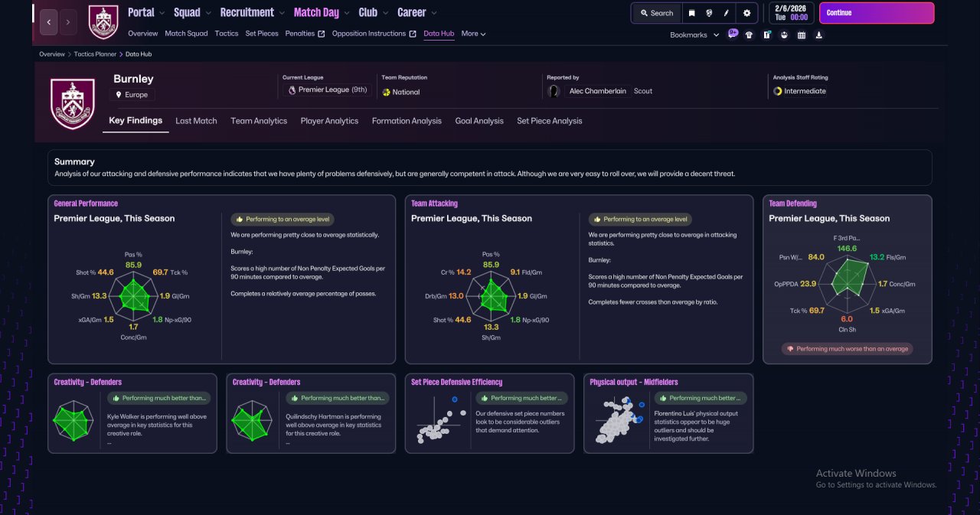Viewport: 980px width, 515px height.
Task: Open the world globe icon in top bar
Action: click(710, 13)
